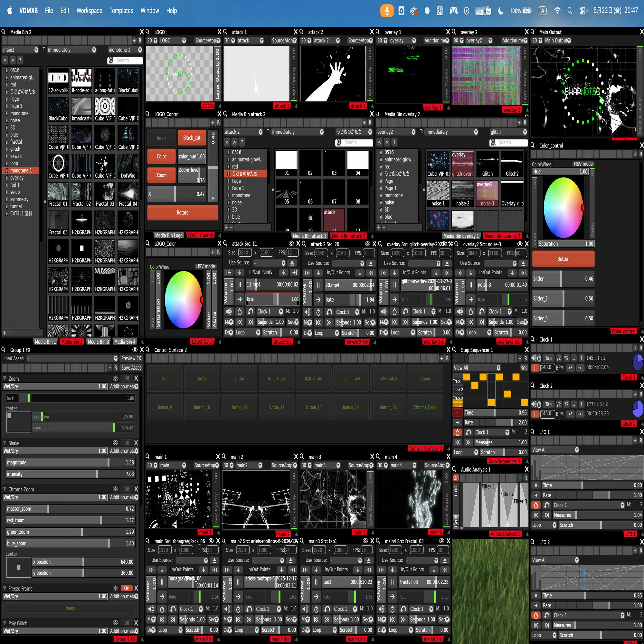Click the speaker icon in main Src panel

click(151, 609)
